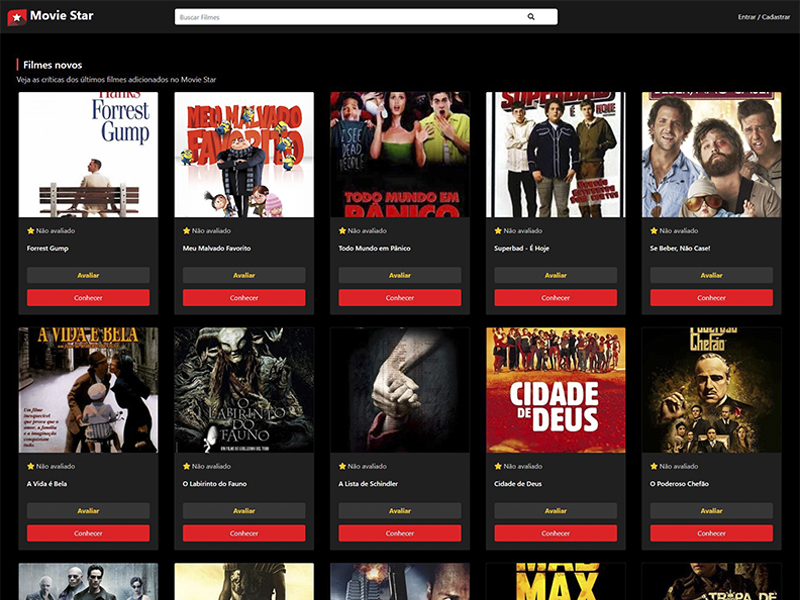
Task: Open the Superbad poster image
Action: click(x=556, y=155)
